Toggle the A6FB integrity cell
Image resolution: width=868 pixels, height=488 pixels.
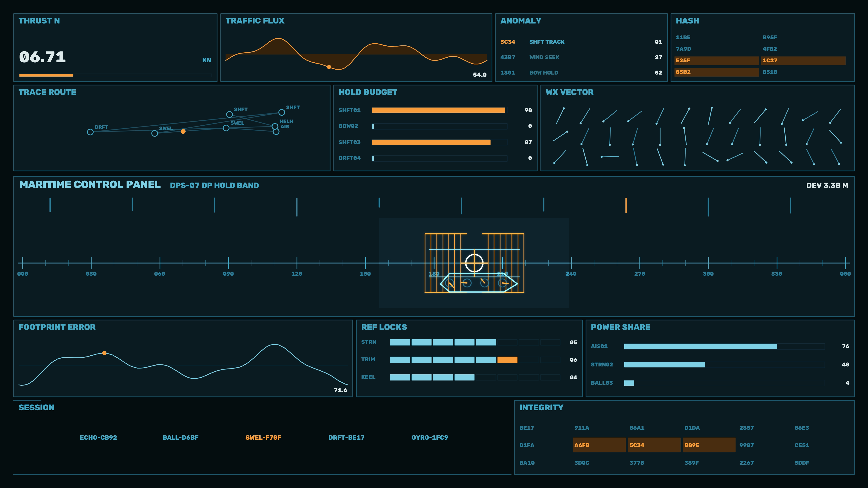coord(599,445)
